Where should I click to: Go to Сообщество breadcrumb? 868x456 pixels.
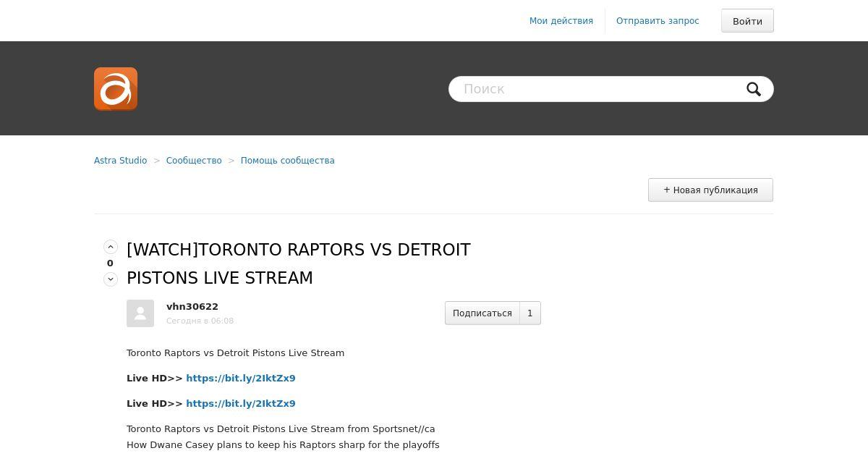(x=194, y=161)
